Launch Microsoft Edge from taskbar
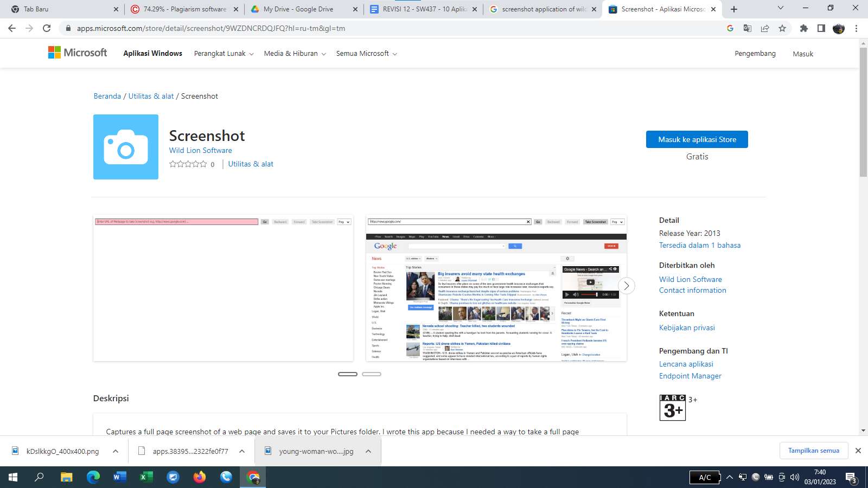This screenshot has height=488, width=868. (93, 477)
